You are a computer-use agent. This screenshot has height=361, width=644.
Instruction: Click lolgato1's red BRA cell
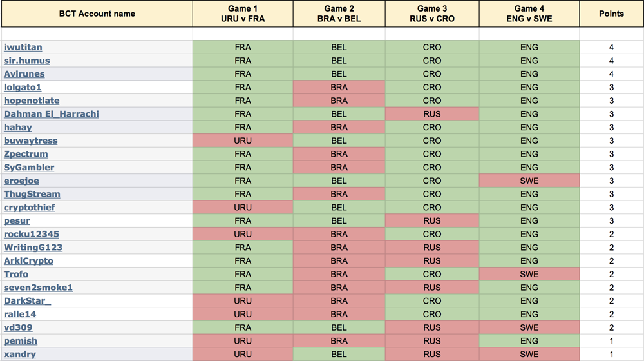click(x=339, y=87)
